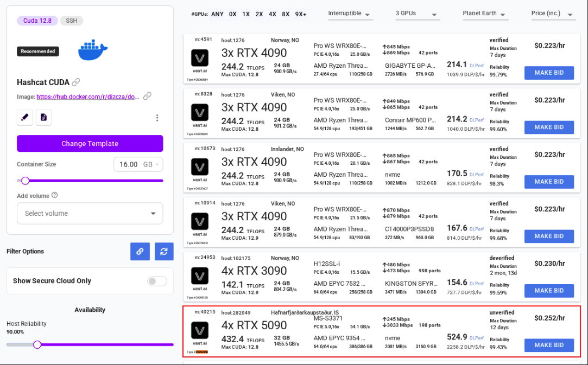
Task: Open the Select volume dropdown
Action: [x=90, y=213]
